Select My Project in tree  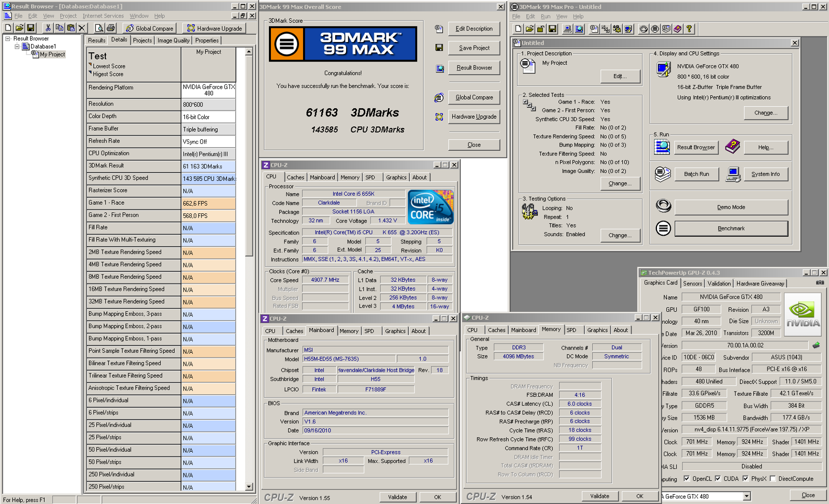pyautogui.click(x=52, y=54)
